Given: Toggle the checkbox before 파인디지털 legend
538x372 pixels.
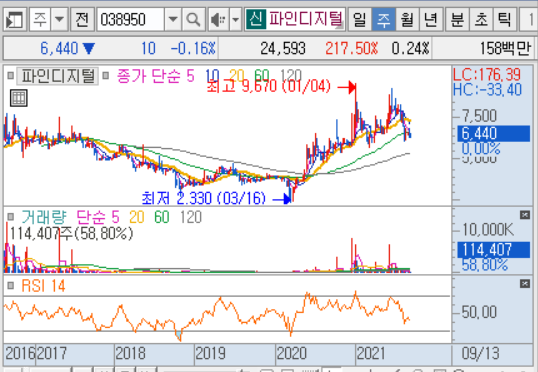Looking at the screenshot, I should [11, 75].
